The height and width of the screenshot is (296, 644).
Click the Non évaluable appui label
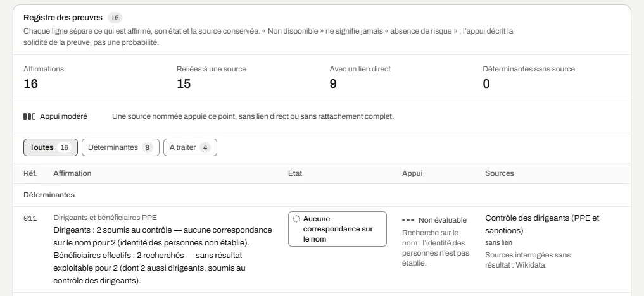pos(443,221)
